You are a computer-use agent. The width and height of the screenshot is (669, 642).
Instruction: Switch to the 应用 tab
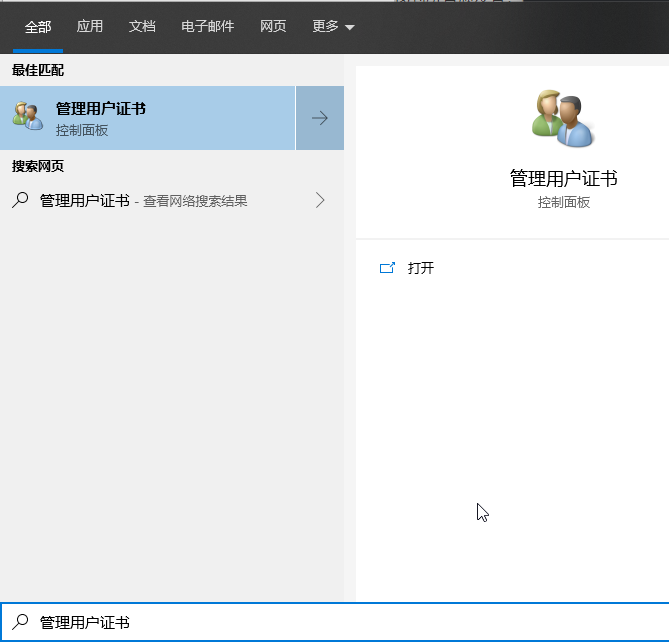tap(90, 27)
